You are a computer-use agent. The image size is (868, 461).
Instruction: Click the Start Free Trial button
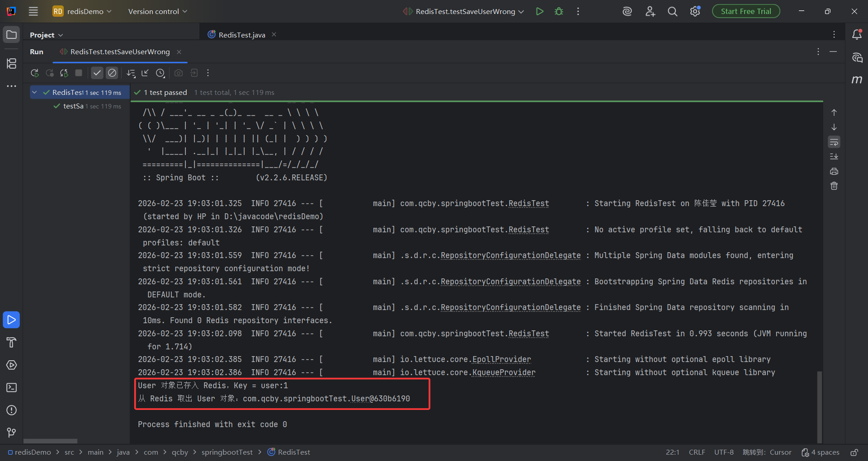point(746,11)
